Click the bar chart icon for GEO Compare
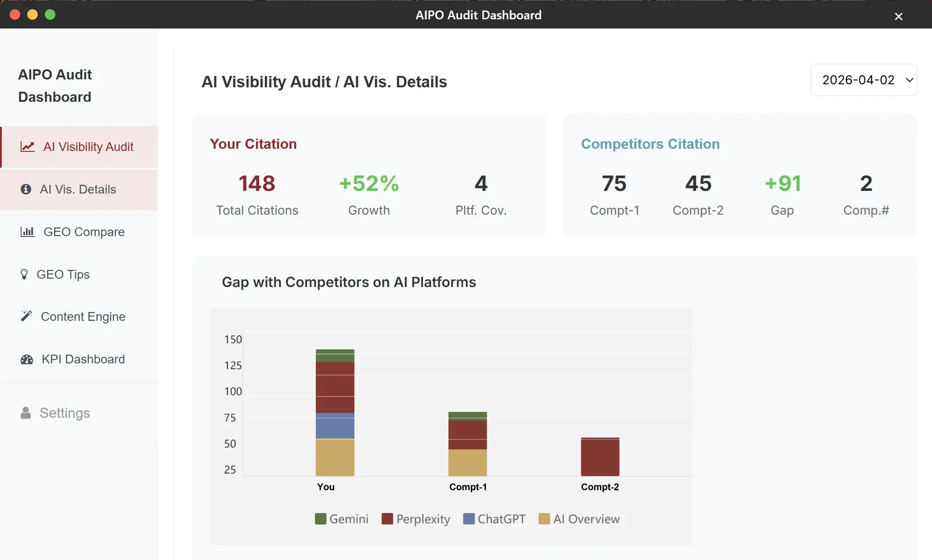Viewport: 932px width, 560px height. click(x=27, y=232)
